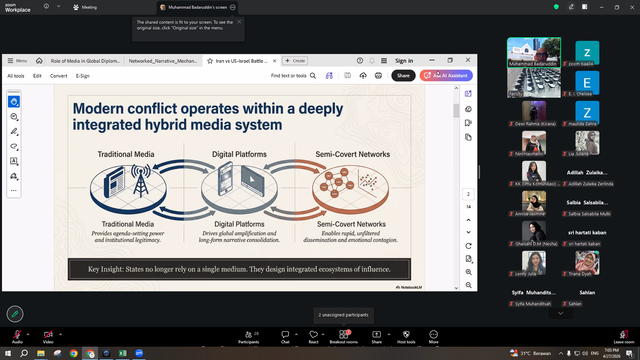Click the green annotate pencil button
The image size is (640, 360).
click(15, 314)
